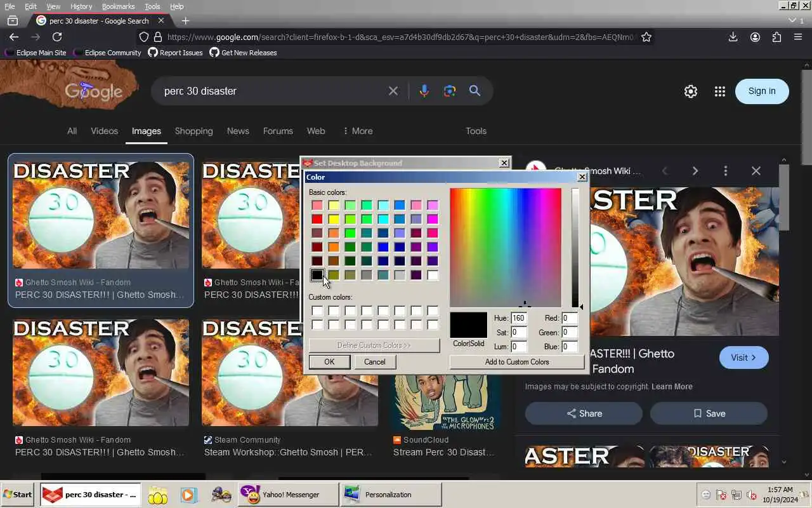The height and width of the screenshot is (508, 812).
Task: Click inside the color spectrum field
Action: [x=506, y=248]
